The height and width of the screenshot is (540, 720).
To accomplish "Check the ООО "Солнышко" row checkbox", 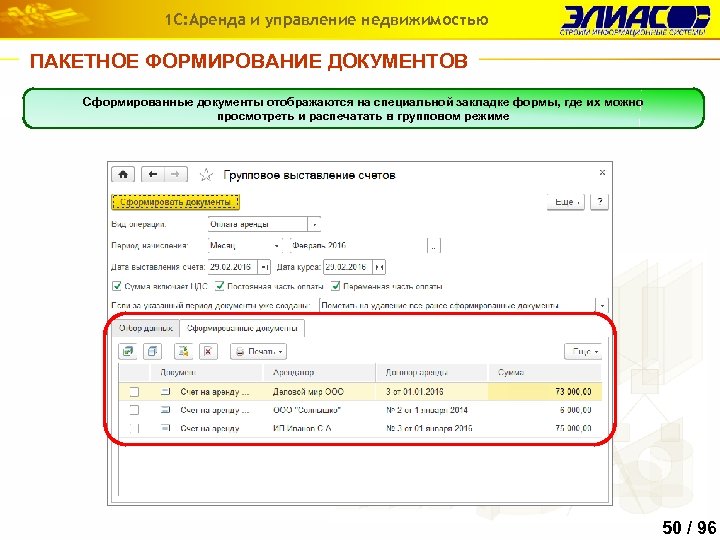I will tap(134, 410).
